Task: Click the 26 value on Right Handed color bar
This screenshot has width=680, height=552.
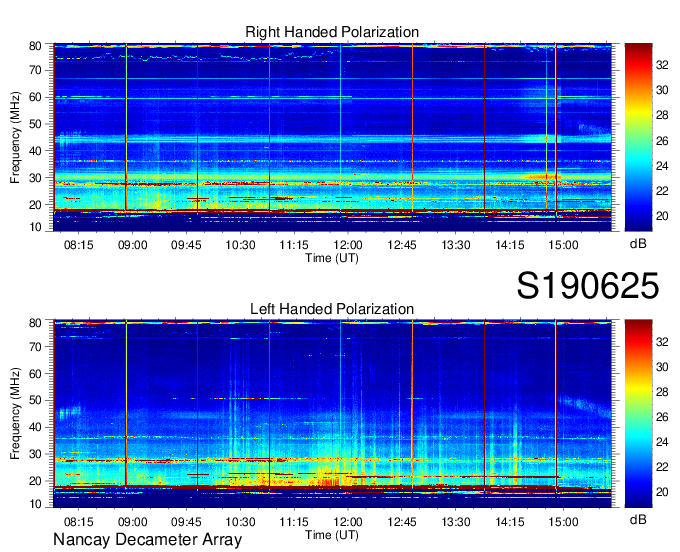Action: 662,140
